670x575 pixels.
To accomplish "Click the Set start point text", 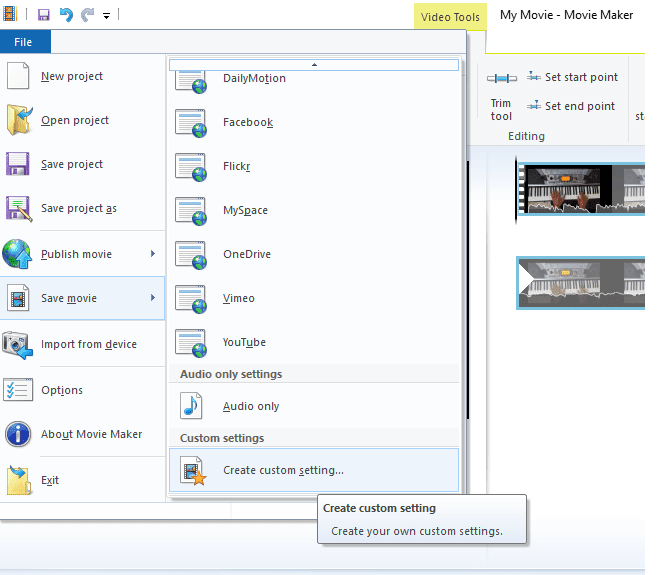I will coord(581,77).
